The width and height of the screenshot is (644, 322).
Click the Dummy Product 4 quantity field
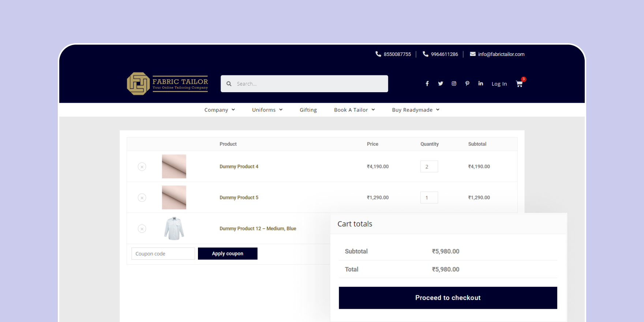429,167
